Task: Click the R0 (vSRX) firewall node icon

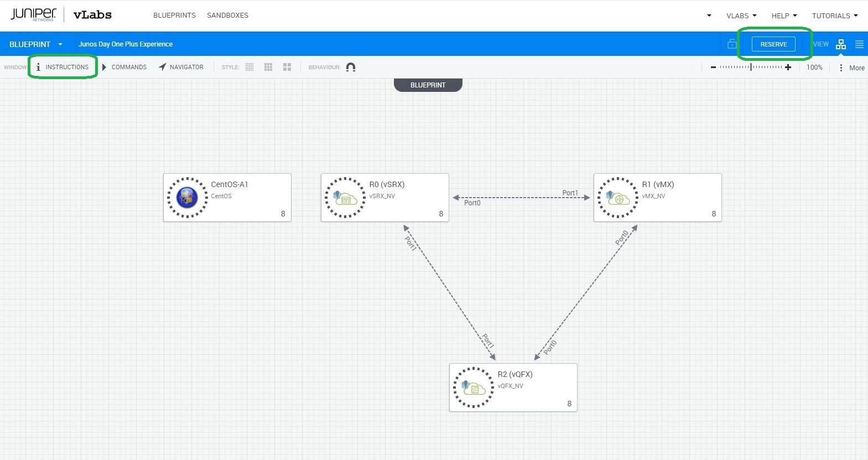Action: 345,198
